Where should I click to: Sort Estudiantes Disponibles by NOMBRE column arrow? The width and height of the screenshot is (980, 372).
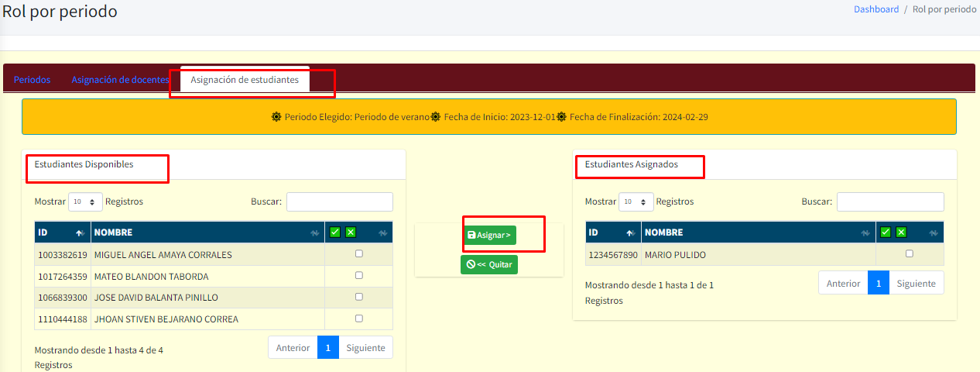pyautogui.click(x=314, y=233)
